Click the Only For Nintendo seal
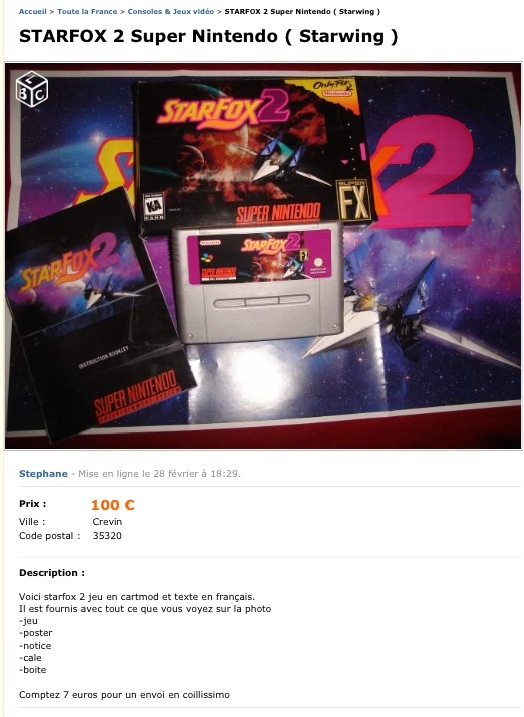The height and width of the screenshot is (717, 524). (x=335, y=88)
